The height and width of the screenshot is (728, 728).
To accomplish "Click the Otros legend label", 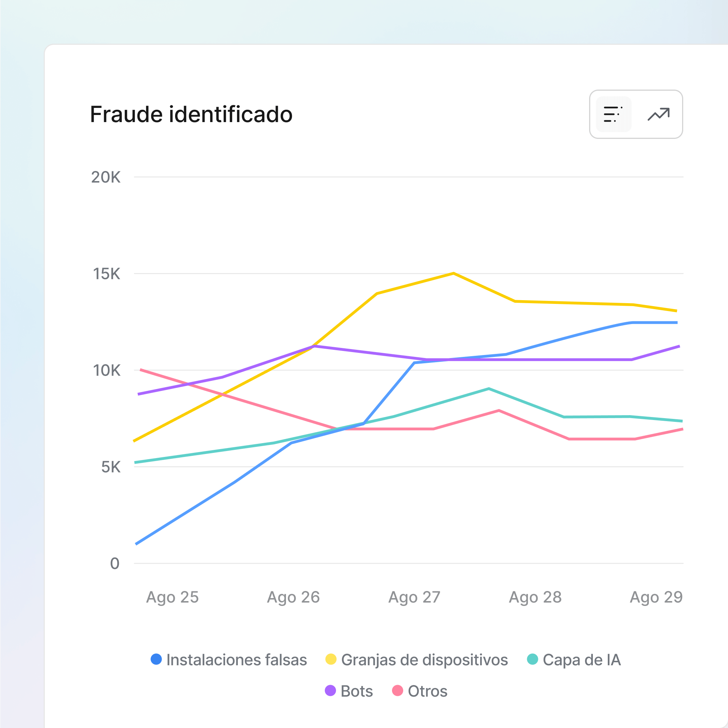I will click(x=428, y=691).
